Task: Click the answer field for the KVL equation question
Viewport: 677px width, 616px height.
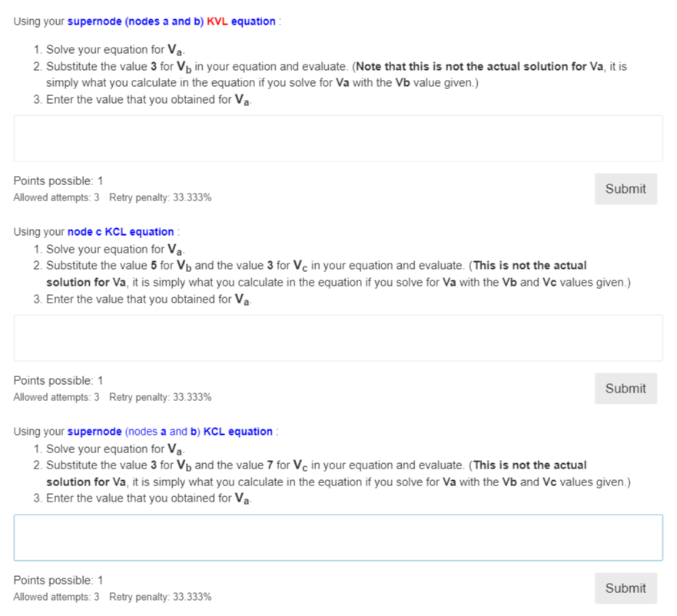Action: tap(338, 138)
